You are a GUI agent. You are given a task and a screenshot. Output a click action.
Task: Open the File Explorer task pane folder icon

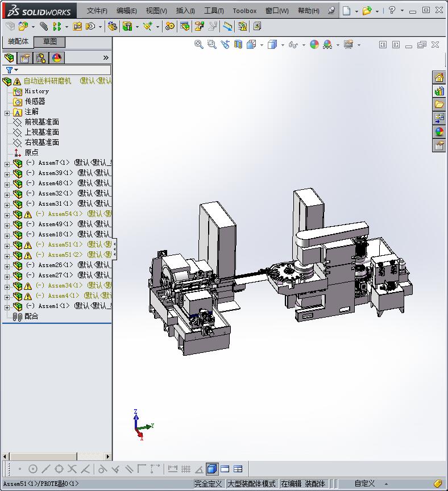point(439,105)
